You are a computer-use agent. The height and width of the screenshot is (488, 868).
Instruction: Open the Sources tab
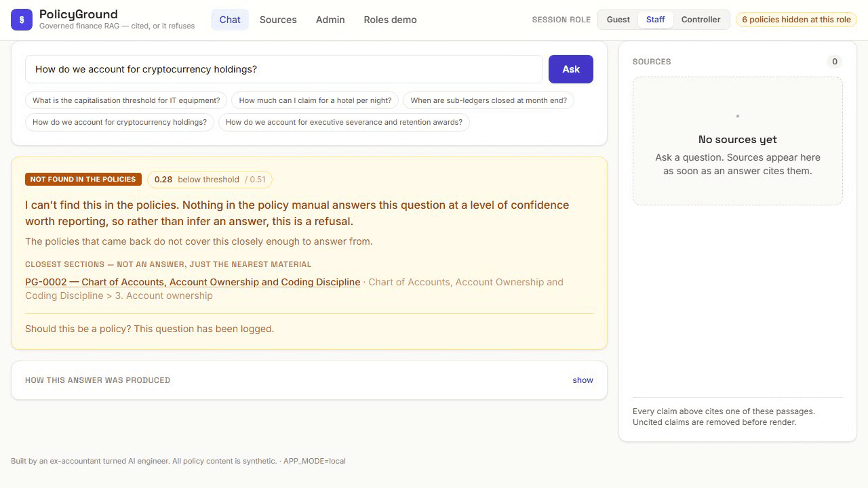coord(278,20)
